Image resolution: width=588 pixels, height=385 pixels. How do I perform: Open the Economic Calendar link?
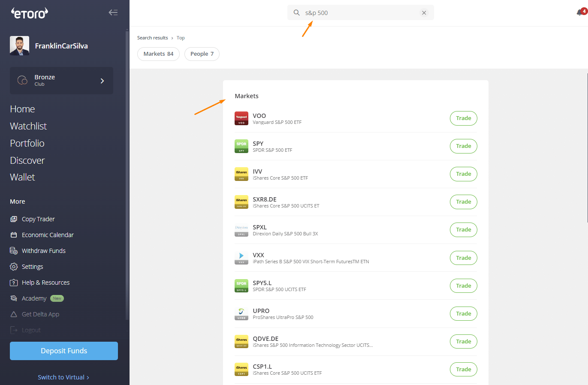(48, 235)
